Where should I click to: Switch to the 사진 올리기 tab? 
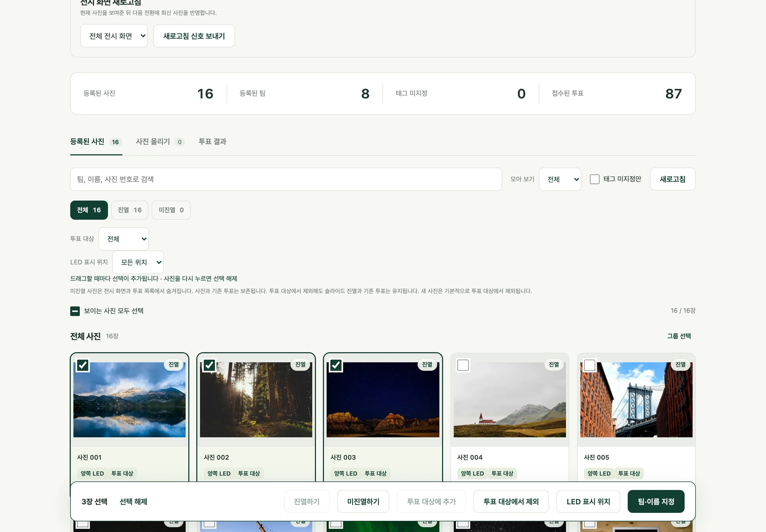tap(160, 142)
